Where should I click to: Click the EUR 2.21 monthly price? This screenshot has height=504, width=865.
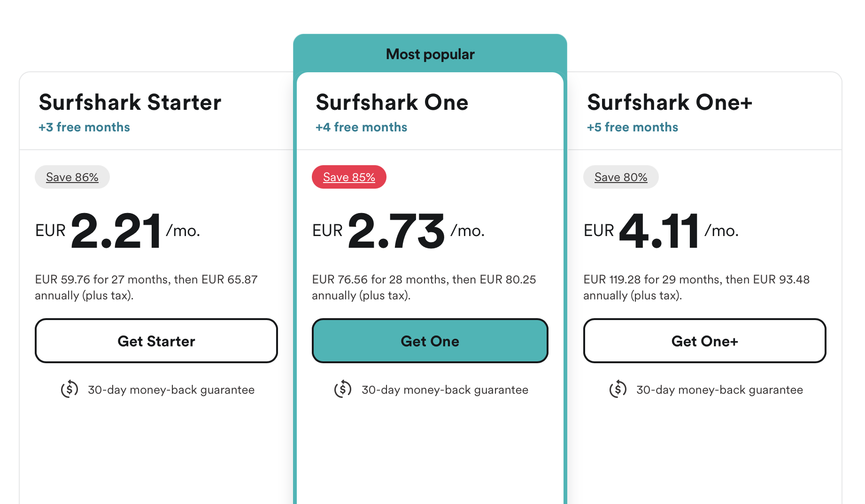pos(117,230)
